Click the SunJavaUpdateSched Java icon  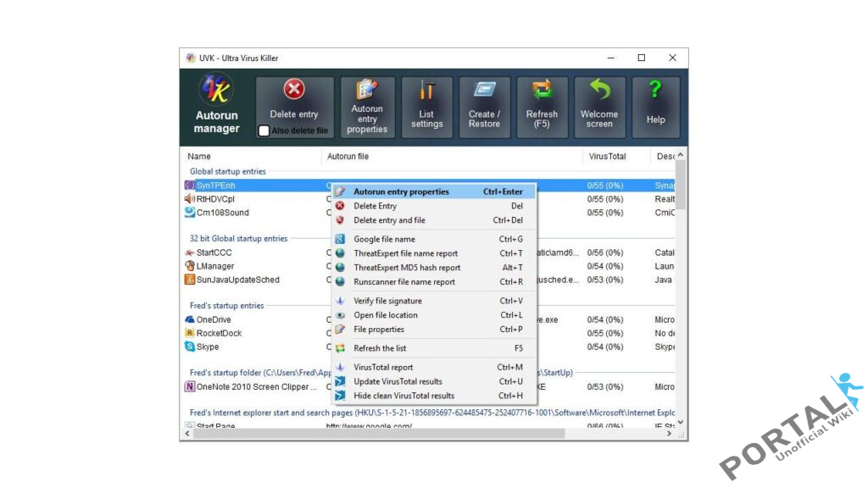point(189,280)
